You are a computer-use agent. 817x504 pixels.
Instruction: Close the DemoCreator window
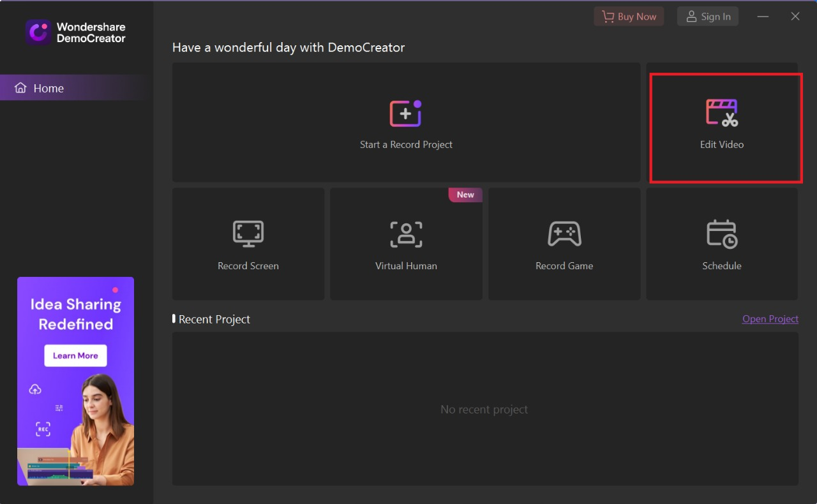(795, 17)
